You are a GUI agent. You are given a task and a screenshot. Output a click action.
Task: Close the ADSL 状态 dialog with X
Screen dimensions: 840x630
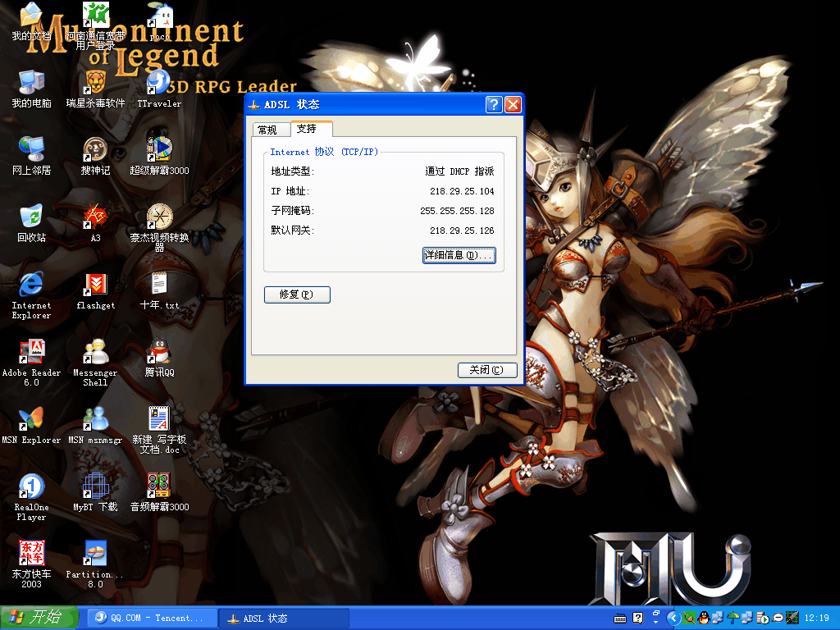[x=514, y=104]
